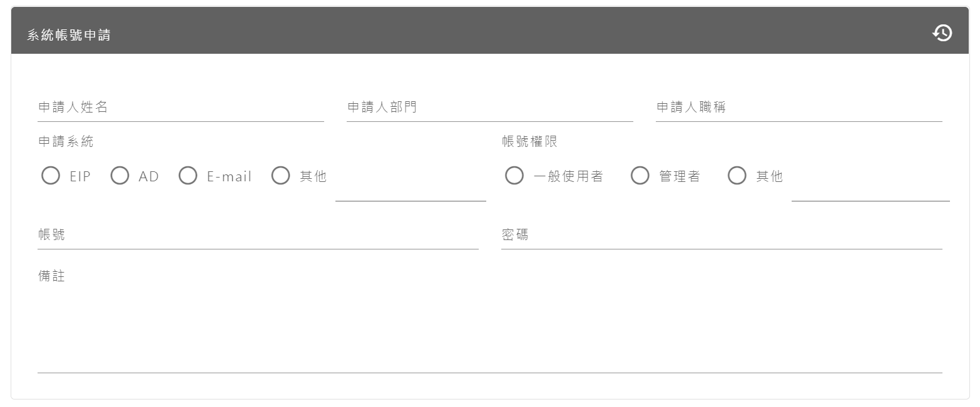Click the text field beside 帳號權限 其他
Image resolution: width=980 pixels, height=407 pixels.
tap(870, 189)
